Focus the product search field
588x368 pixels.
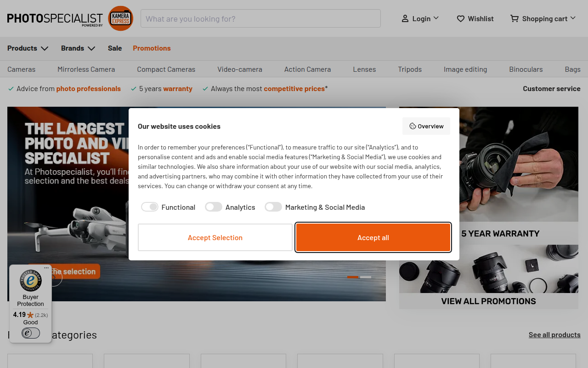tap(260, 18)
